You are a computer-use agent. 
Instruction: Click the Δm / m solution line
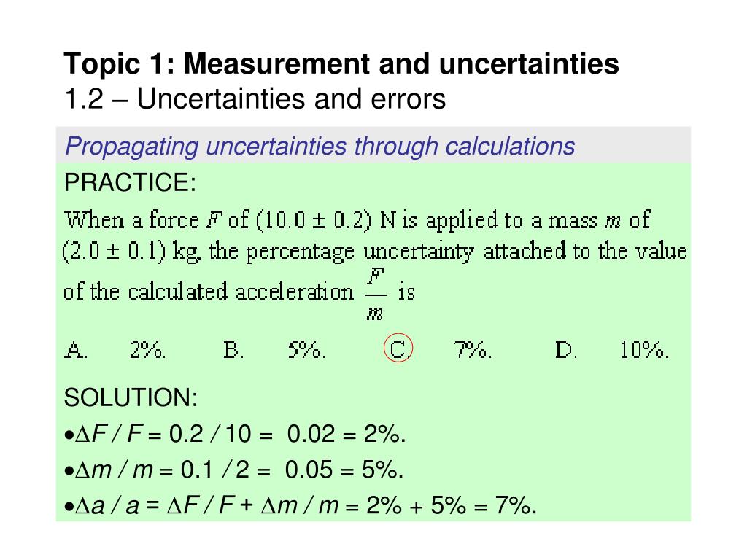(234, 470)
